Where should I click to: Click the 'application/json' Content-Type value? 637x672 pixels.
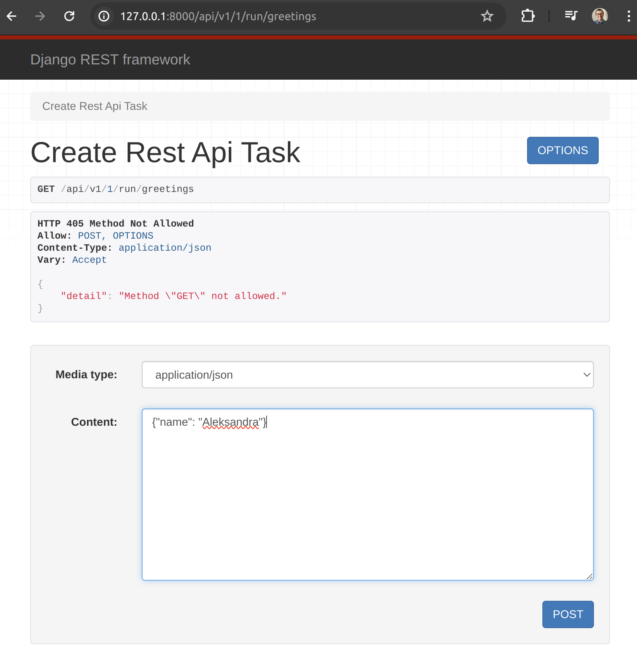click(165, 248)
